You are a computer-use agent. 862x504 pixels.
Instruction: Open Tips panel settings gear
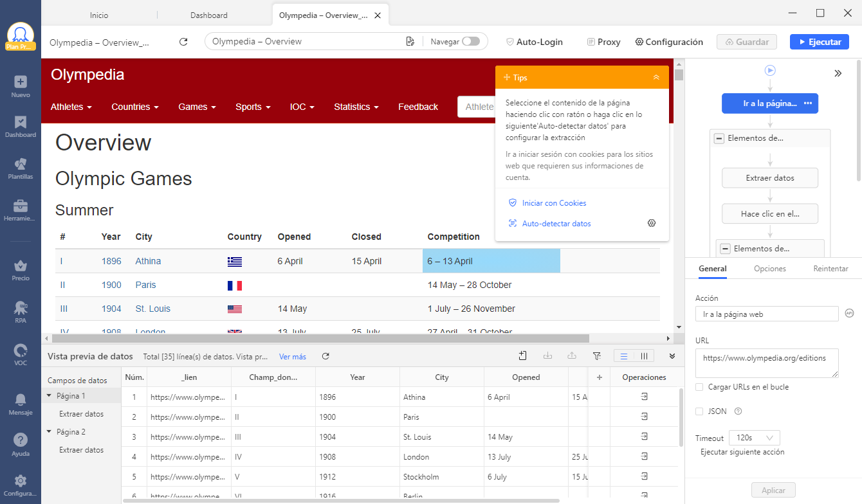(x=652, y=223)
